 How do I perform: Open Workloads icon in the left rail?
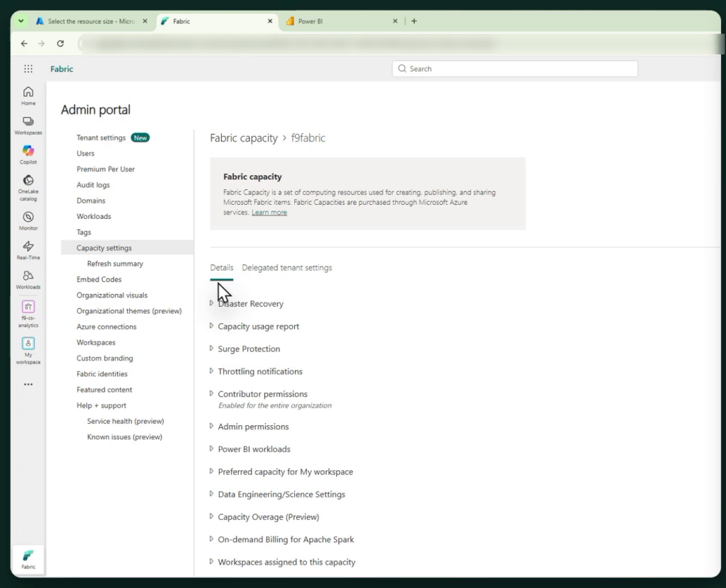click(x=28, y=280)
